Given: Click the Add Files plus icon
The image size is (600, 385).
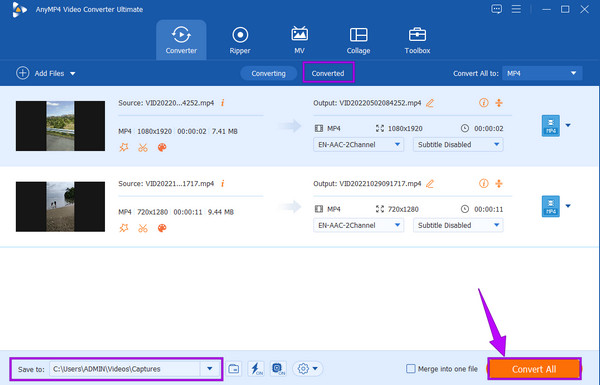Looking at the screenshot, I should pos(23,73).
